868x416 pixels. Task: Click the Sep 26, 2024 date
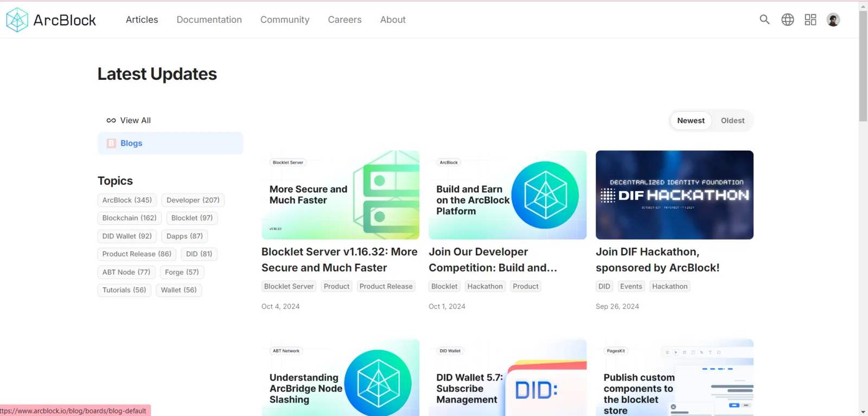(x=617, y=306)
